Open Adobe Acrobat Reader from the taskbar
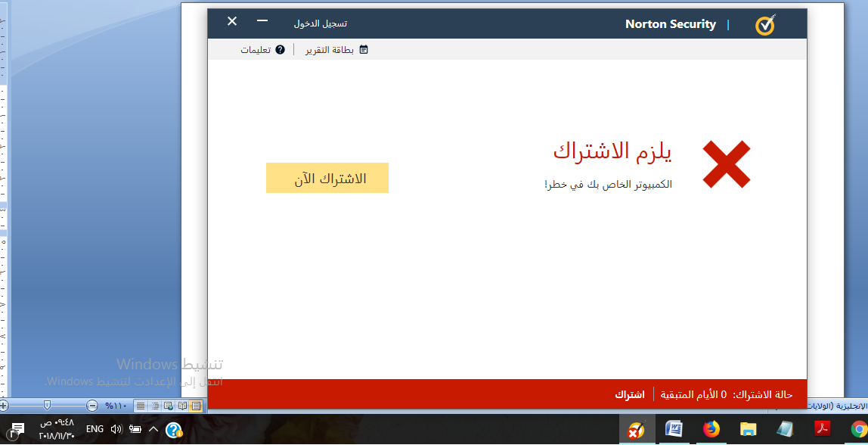 tap(821, 429)
